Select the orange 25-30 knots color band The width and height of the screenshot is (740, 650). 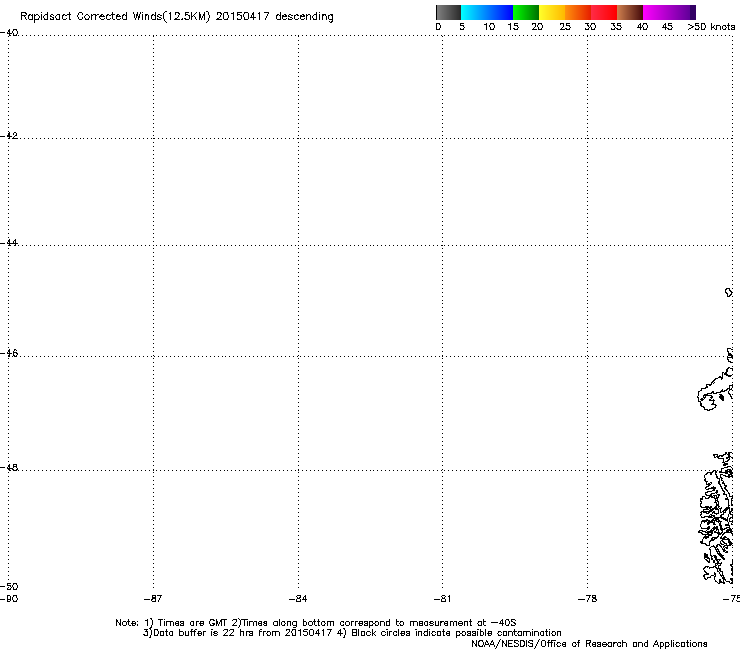point(578,12)
